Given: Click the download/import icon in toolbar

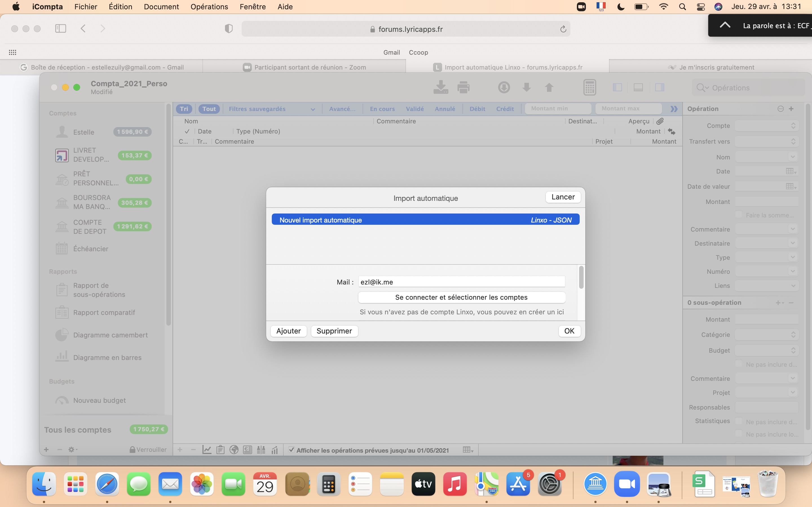Looking at the screenshot, I should point(441,88).
